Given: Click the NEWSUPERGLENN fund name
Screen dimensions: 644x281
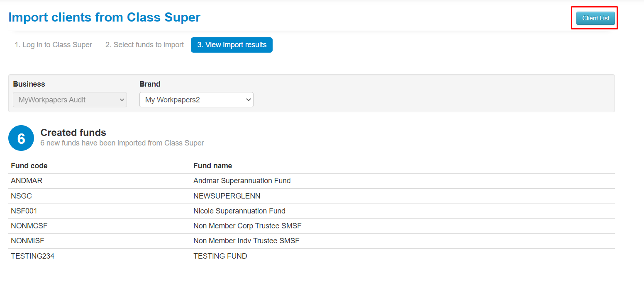Looking at the screenshot, I should (x=227, y=196).
